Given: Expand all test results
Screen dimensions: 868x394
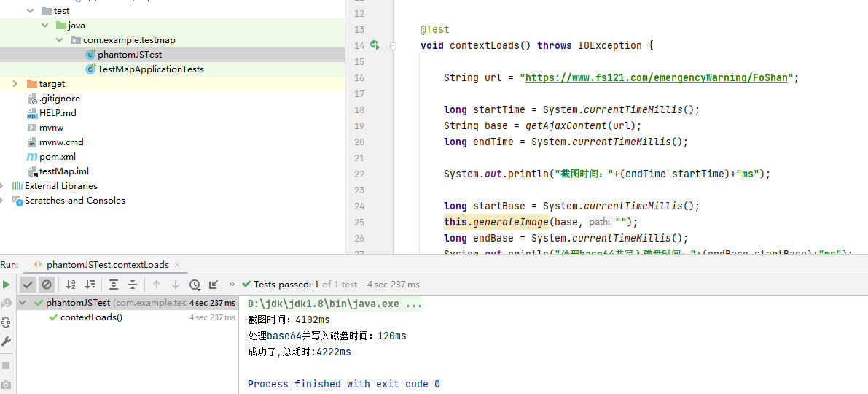Looking at the screenshot, I should pos(114,285).
